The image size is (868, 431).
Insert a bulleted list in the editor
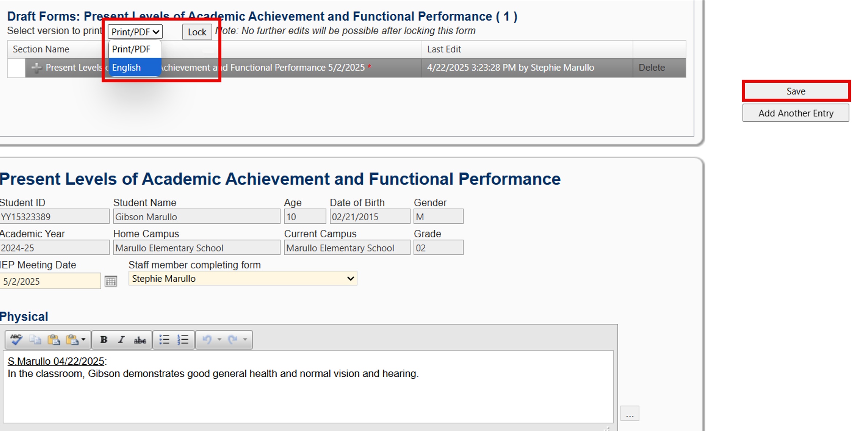click(164, 339)
